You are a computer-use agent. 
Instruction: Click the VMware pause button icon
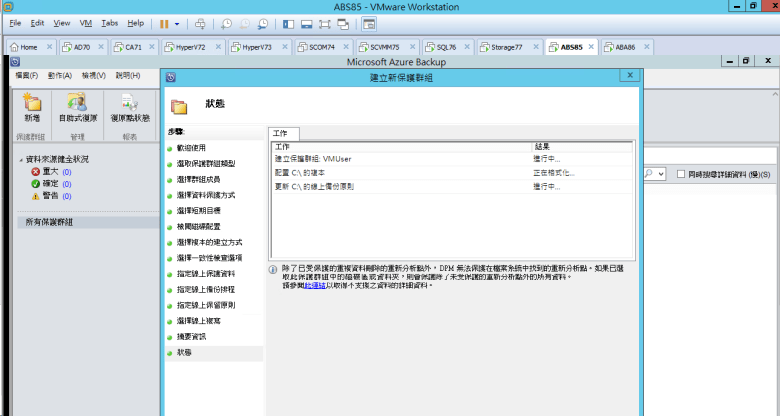[x=164, y=23]
